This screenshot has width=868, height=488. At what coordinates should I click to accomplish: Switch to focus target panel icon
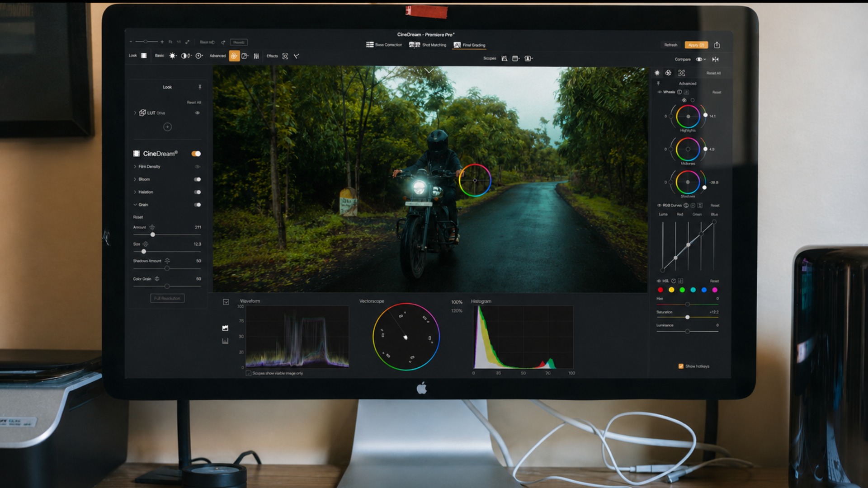pyautogui.click(x=682, y=73)
